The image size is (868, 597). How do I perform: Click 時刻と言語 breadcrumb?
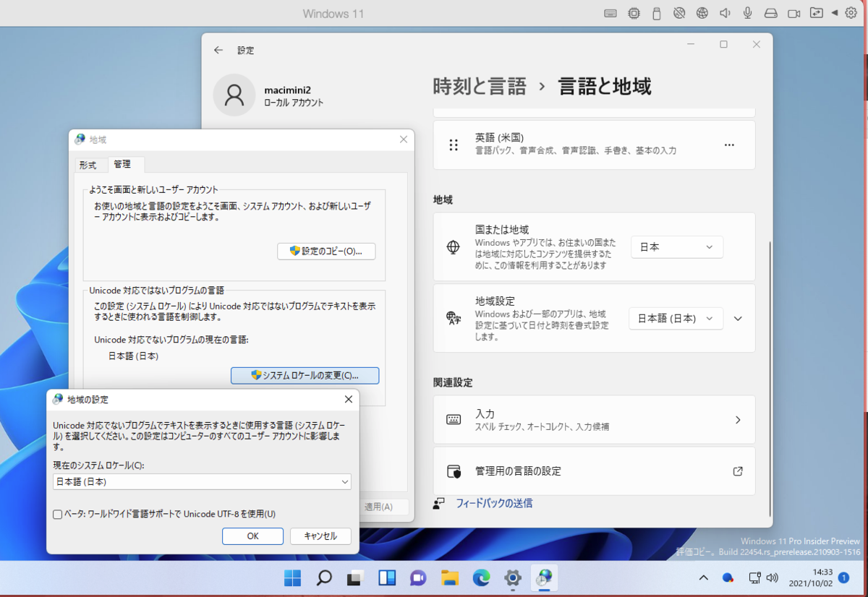(x=480, y=87)
